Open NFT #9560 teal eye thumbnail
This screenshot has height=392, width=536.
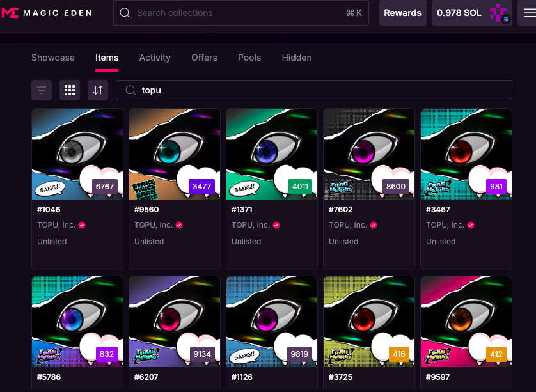[175, 154]
